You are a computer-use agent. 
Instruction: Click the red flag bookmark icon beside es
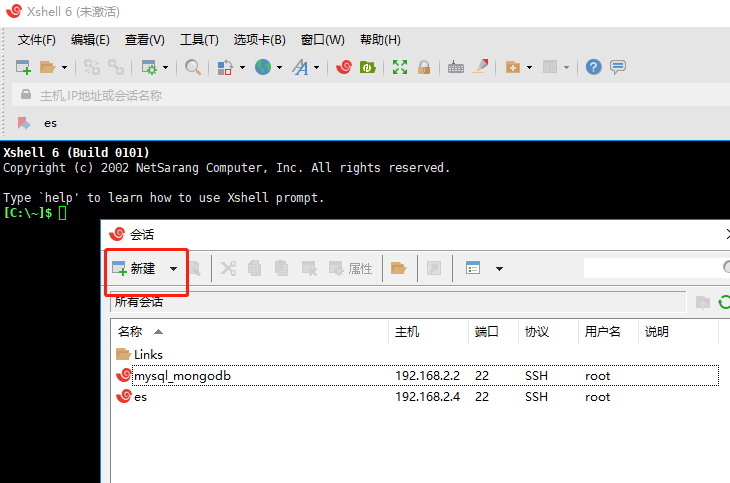(x=24, y=123)
